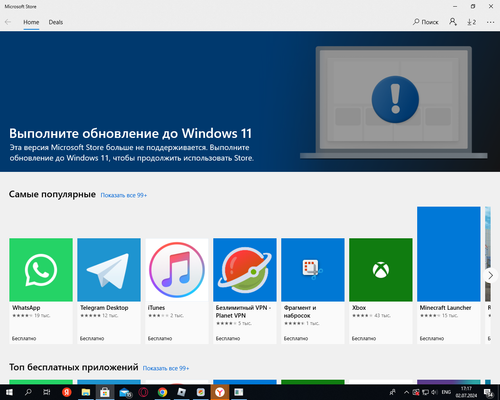Click Microsoft Store taskbar icon

point(105,392)
